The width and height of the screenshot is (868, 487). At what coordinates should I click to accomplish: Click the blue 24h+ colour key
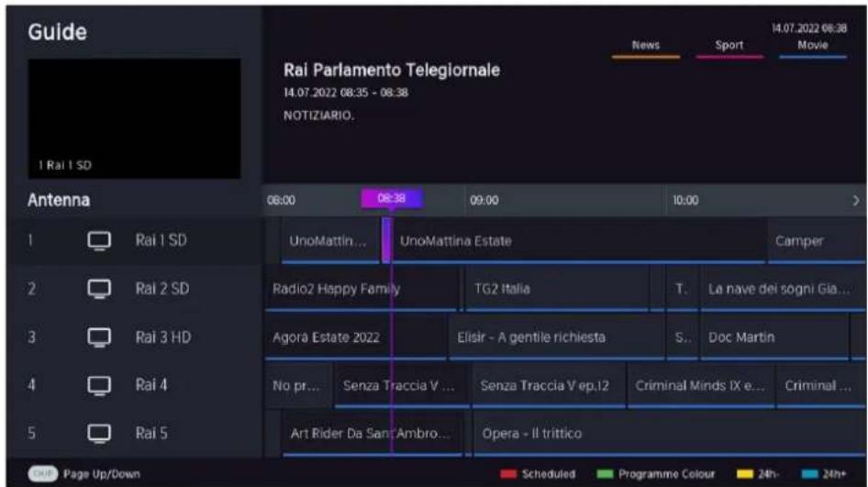point(824,474)
